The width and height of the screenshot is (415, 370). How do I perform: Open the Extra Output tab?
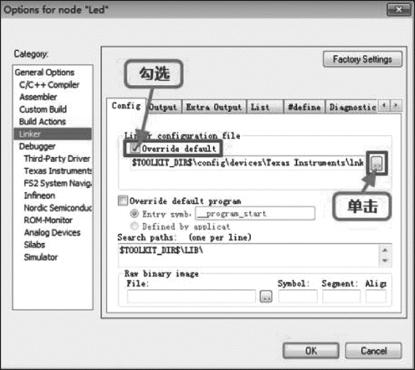[x=214, y=107]
